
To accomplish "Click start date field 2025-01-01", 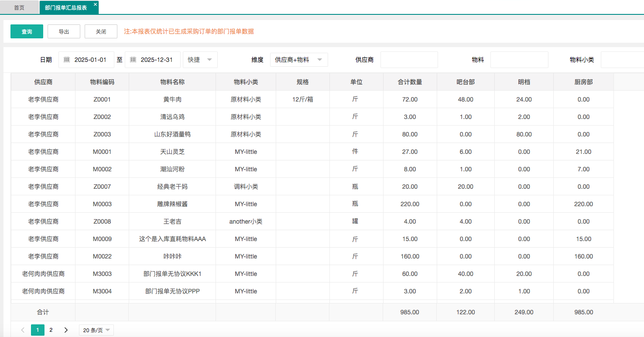I will click(x=86, y=60).
